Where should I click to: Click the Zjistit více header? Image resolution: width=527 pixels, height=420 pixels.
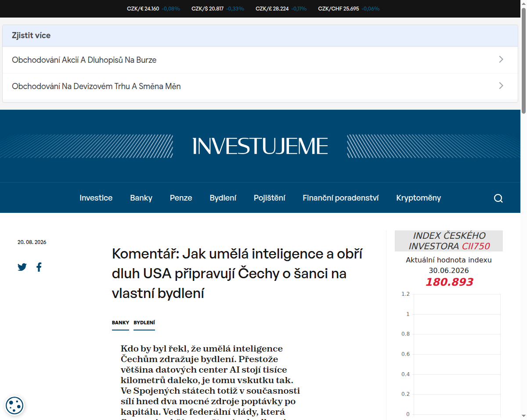click(x=260, y=36)
